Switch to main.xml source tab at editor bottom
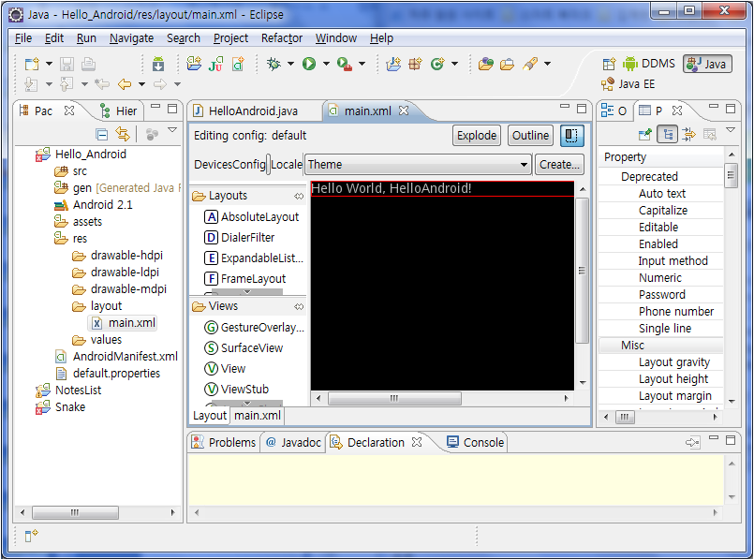Image resolution: width=754 pixels, height=560 pixels. (258, 415)
